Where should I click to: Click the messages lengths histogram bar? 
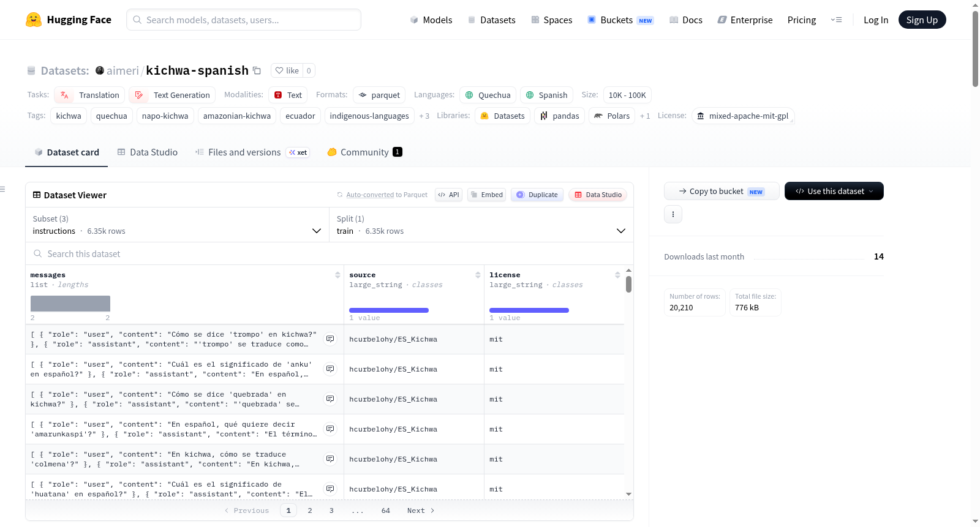click(x=70, y=304)
